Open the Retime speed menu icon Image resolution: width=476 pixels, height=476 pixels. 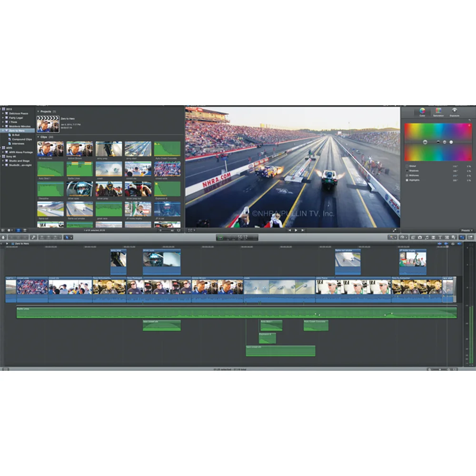(x=404, y=237)
